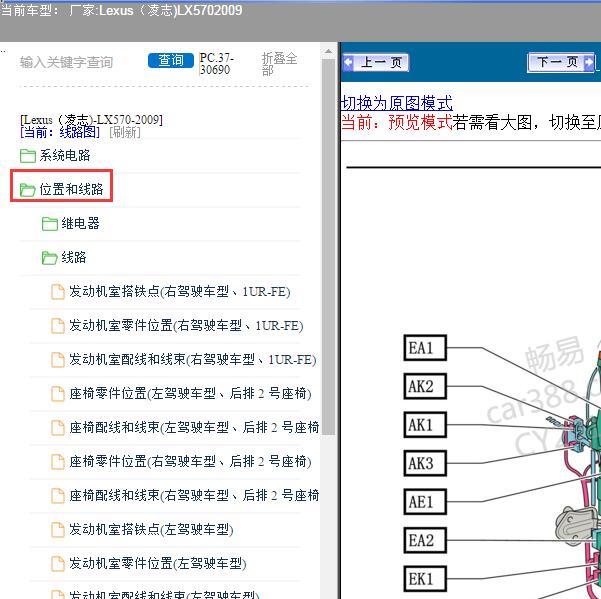Click the [Lexus（凌志)-LX570-2009] heading

[92, 120]
